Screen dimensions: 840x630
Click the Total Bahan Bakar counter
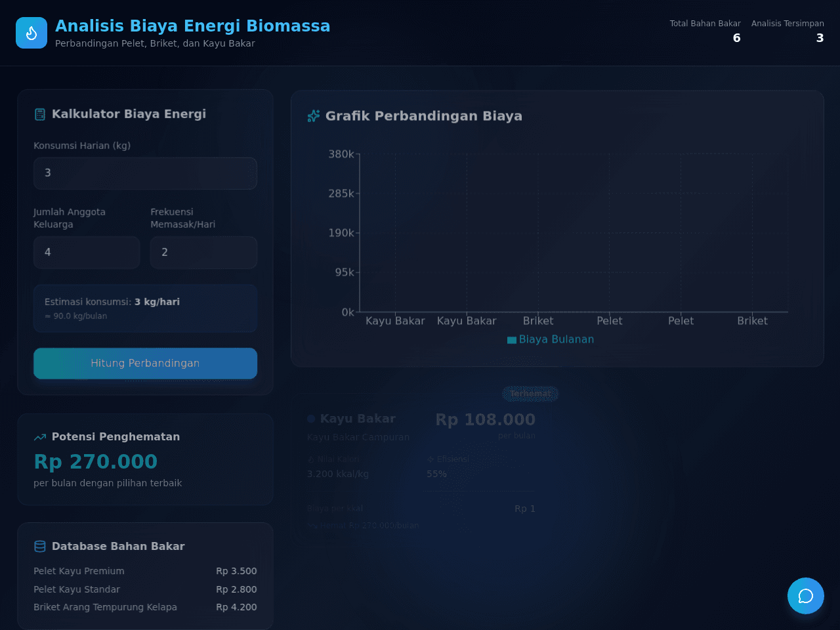click(x=705, y=31)
